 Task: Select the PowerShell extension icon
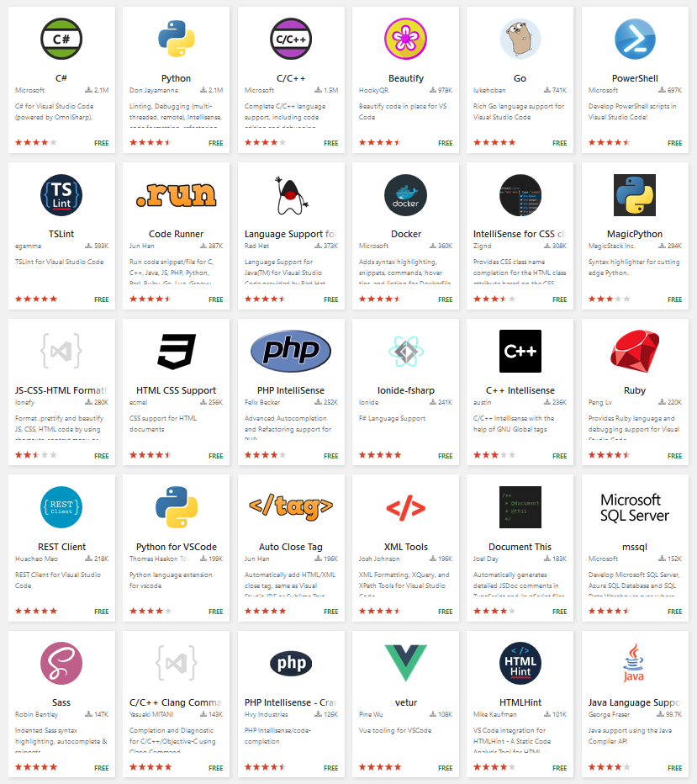pos(635,39)
